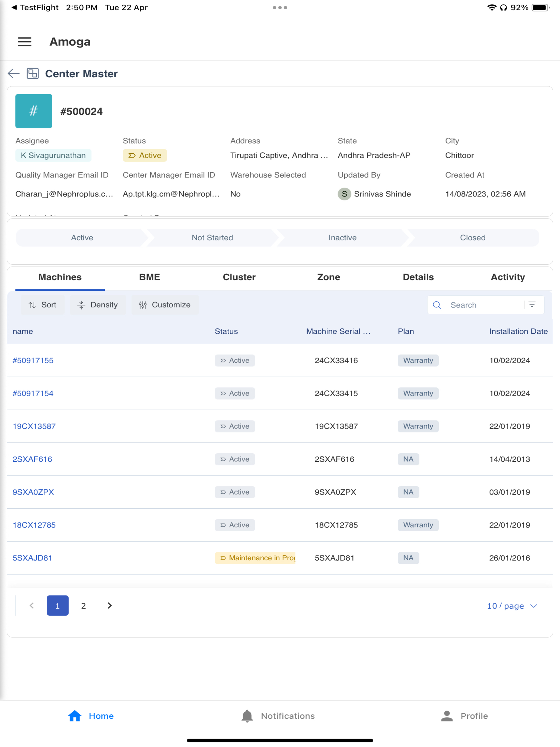Image resolution: width=560 pixels, height=747 pixels.
Task: Click the yellow Active status badge
Action: point(145,156)
